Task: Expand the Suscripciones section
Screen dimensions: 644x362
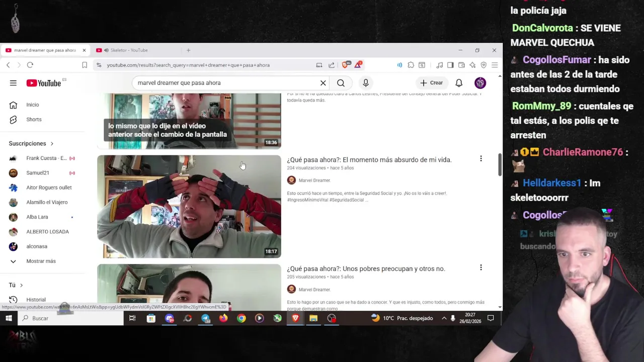Action: [31, 143]
